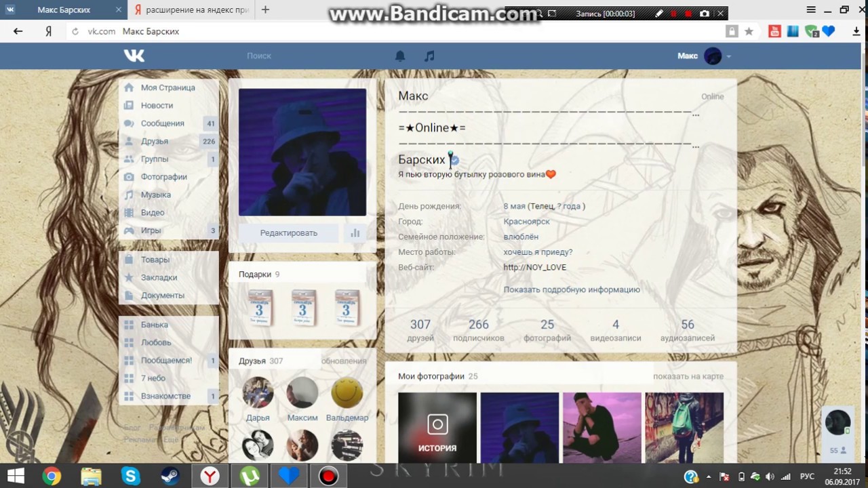Image resolution: width=868 pixels, height=488 pixels.
Task: Click the обновления link in friends block
Action: (344, 361)
